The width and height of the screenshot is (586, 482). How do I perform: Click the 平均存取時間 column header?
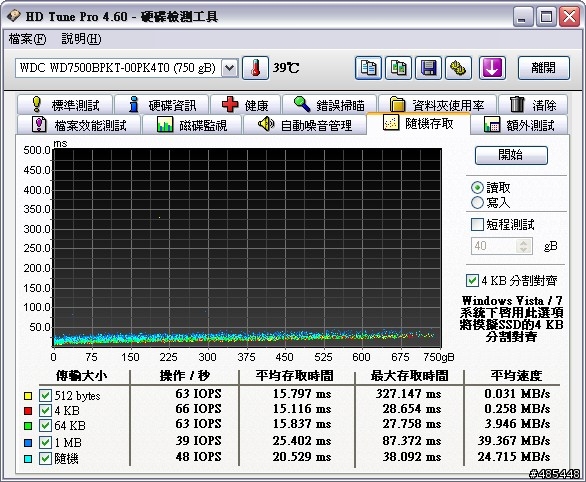click(x=294, y=376)
